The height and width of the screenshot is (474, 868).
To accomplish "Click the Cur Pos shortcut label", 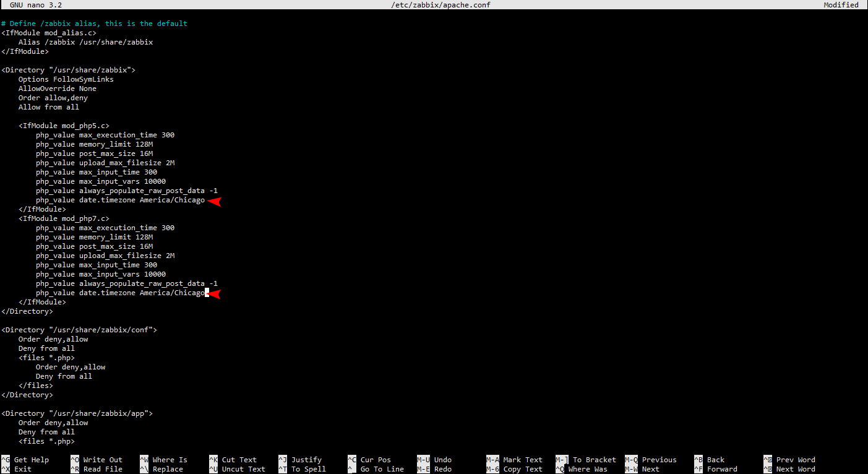I will click(x=376, y=460).
